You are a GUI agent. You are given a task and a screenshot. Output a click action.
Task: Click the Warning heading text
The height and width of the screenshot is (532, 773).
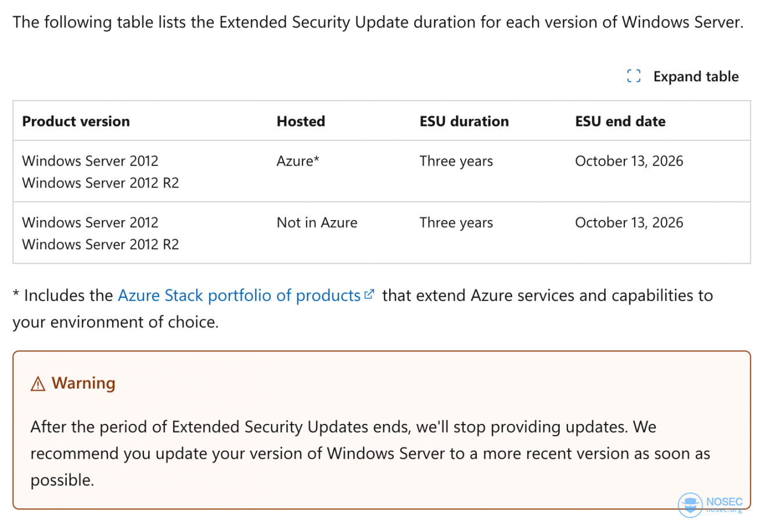(x=84, y=383)
